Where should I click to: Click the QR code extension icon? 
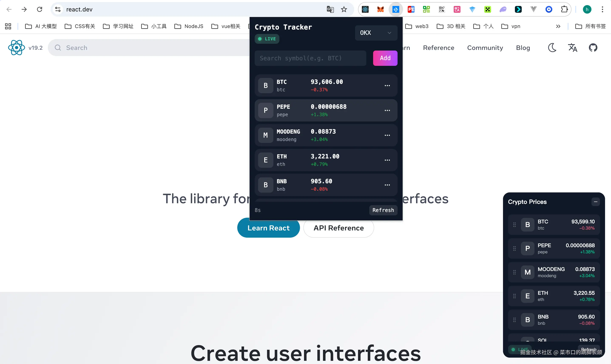[x=442, y=9]
